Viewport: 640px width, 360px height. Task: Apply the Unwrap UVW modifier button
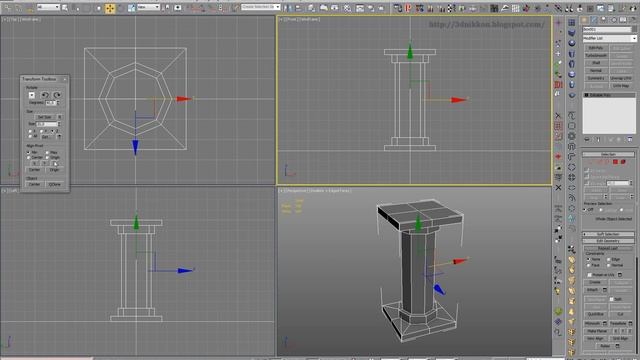(621, 78)
